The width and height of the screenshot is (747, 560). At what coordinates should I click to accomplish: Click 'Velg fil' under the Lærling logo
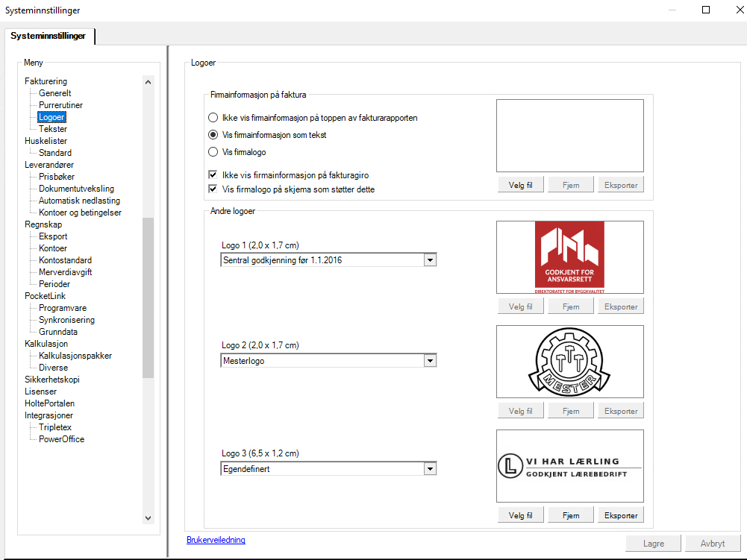point(520,515)
